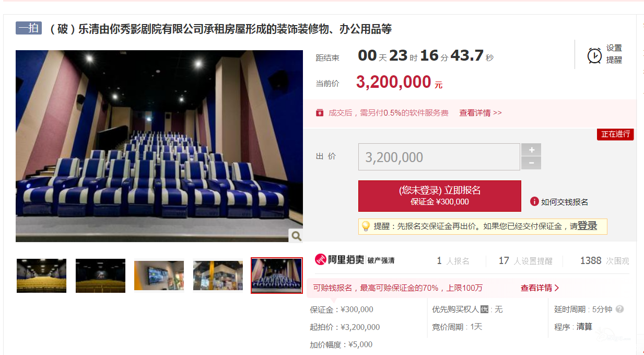Click the red gift icon near 软件服务费
644x355 pixels.
click(320, 113)
